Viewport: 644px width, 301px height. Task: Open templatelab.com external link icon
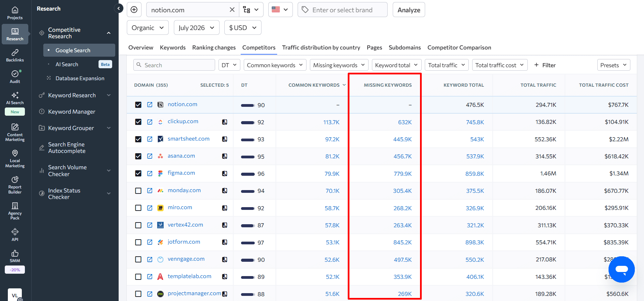click(150, 276)
